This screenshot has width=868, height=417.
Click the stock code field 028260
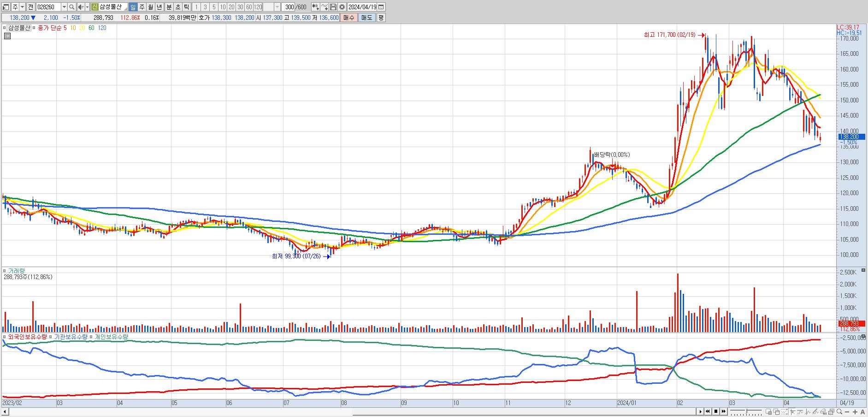(x=48, y=7)
